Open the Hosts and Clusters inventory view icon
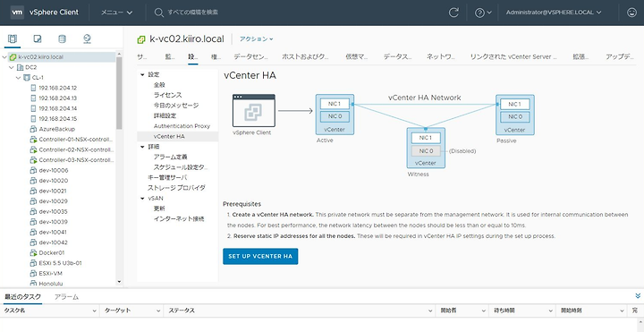 pyautogui.click(x=13, y=39)
